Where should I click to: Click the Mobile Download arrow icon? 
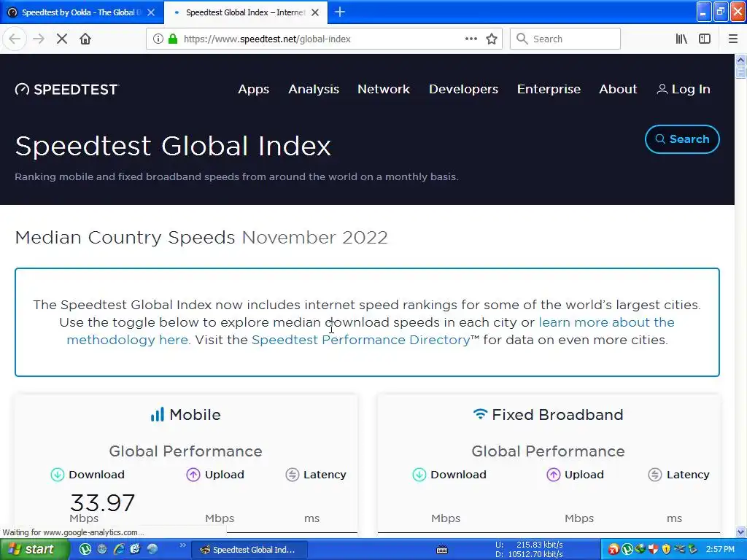click(x=57, y=474)
